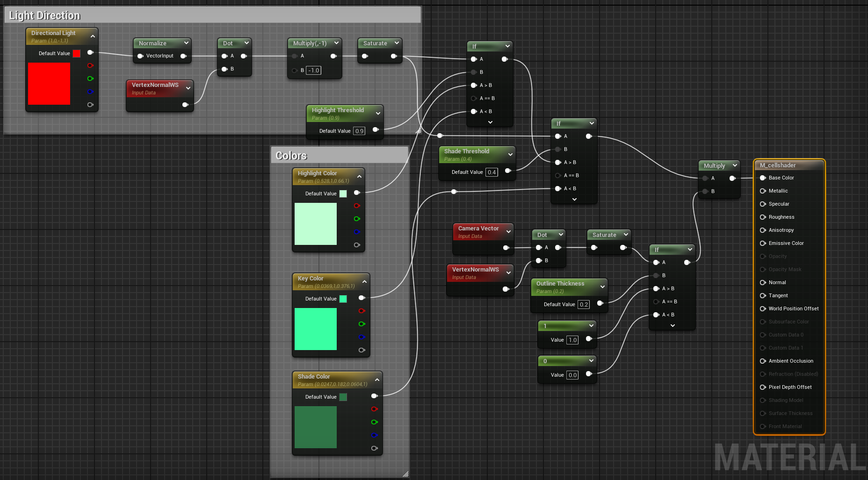Collapse the Shade Color node

[x=377, y=380]
